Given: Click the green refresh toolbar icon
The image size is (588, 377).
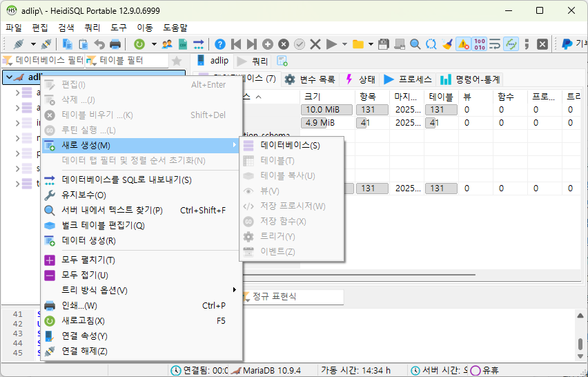Looking at the screenshot, I should [x=139, y=44].
